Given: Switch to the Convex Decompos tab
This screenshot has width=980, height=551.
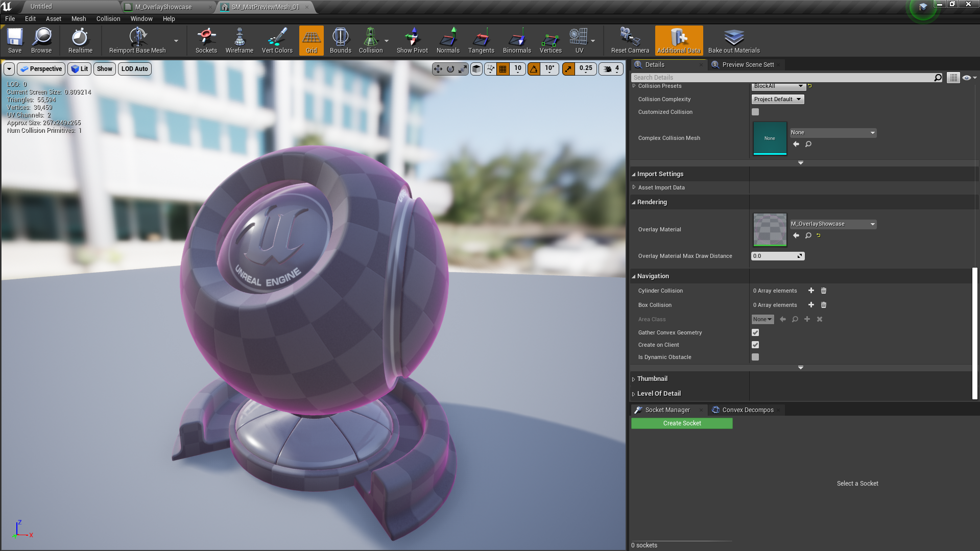Looking at the screenshot, I should click(747, 410).
